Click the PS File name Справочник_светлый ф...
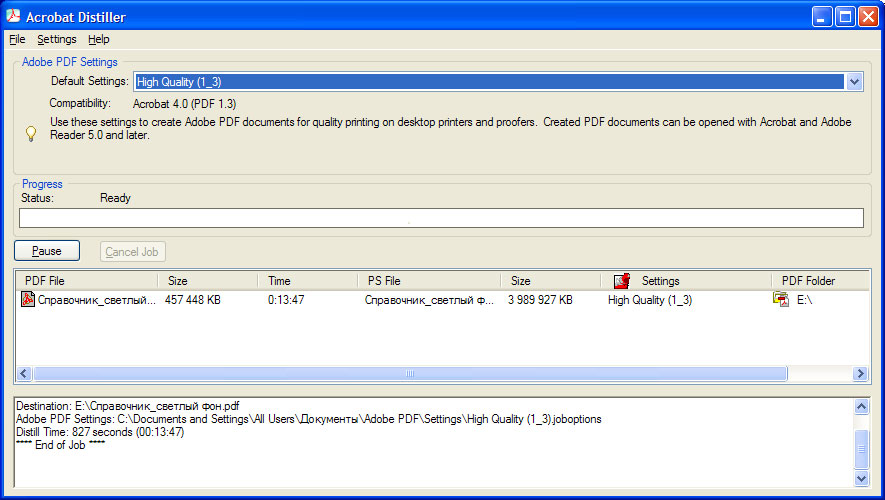The height and width of the screenshot is (500, 885). [429, 300]
